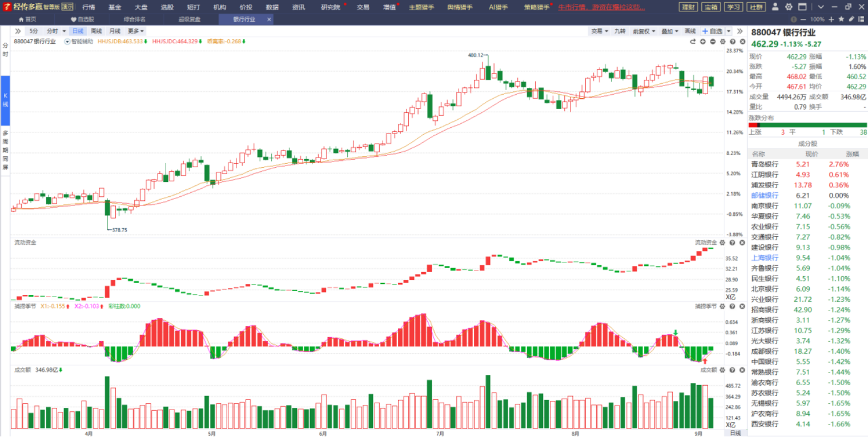Viewport: 868px width, 437px height.
Task: Click the 画线 drawing button
Action: click(x=690, y=31)
